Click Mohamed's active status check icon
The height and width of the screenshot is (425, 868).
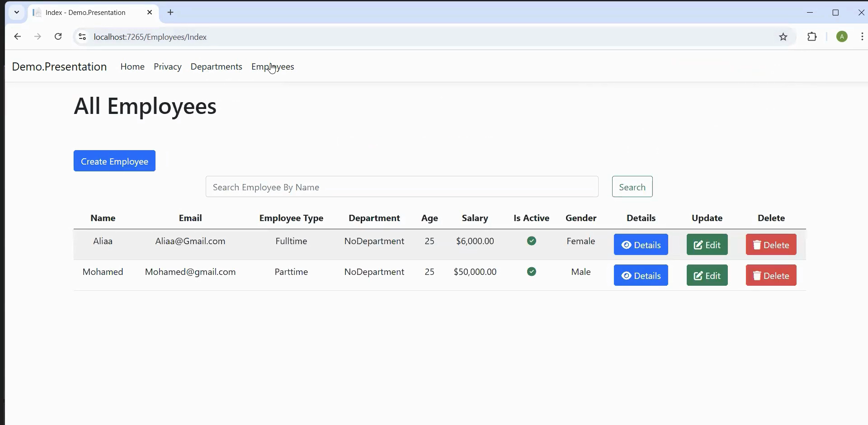point(532,272)
